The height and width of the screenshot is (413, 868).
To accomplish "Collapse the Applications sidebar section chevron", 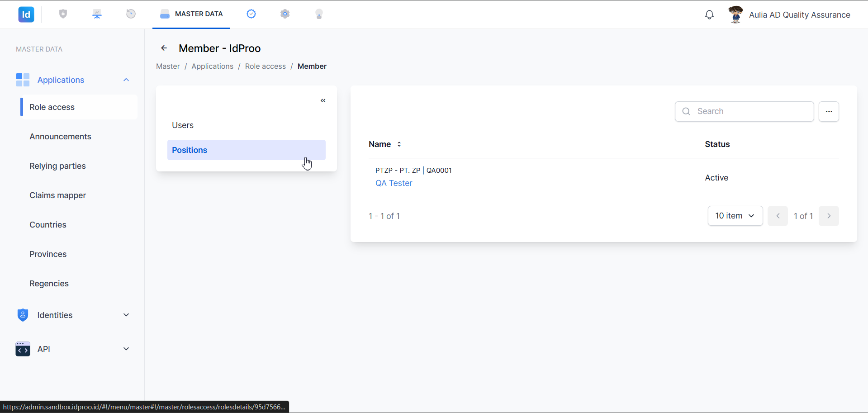I will [126, 80].
